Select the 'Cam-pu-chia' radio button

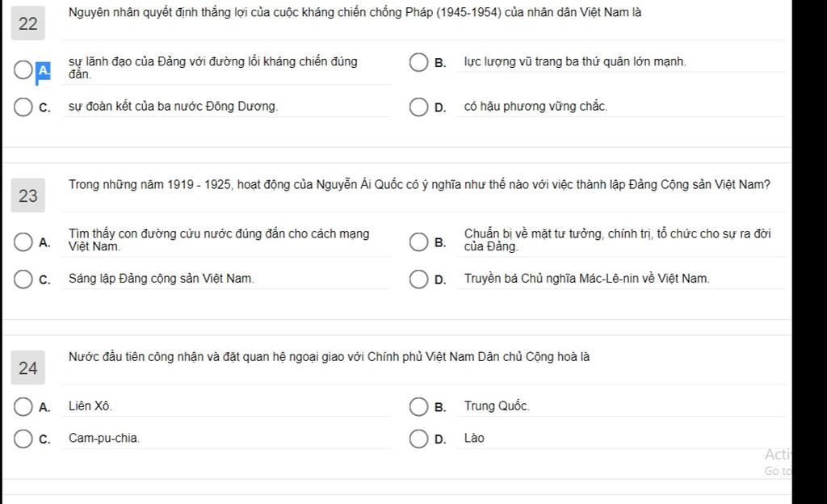point(23,439)
